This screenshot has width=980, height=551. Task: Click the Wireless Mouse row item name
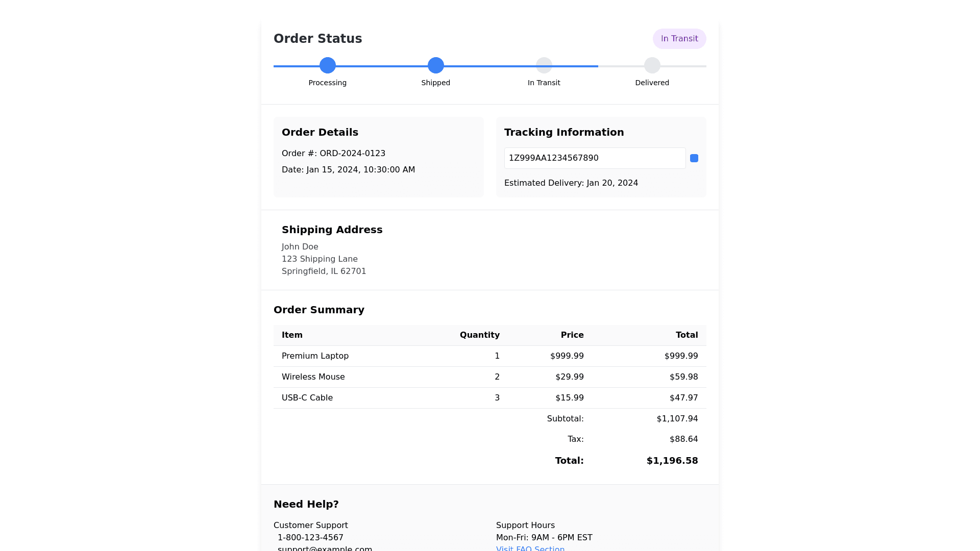(313, 377)
